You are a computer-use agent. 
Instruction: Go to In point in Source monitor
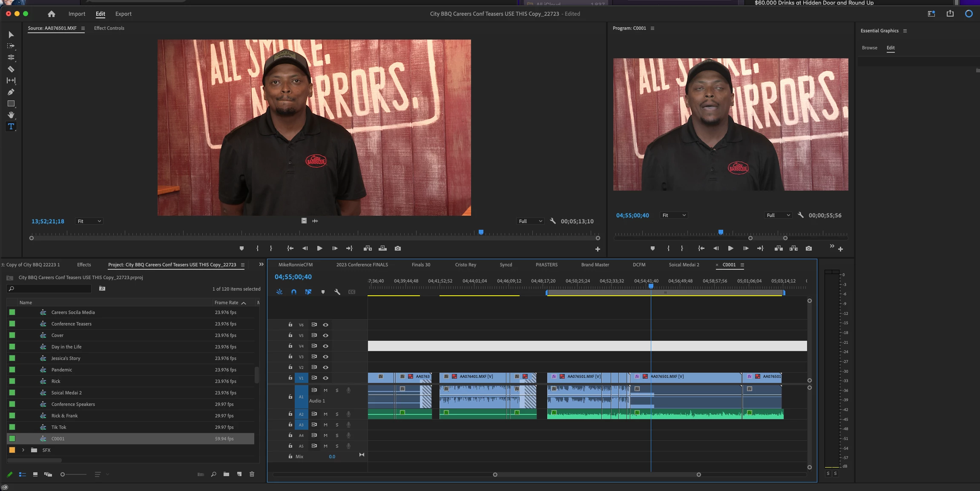(290, 248)
